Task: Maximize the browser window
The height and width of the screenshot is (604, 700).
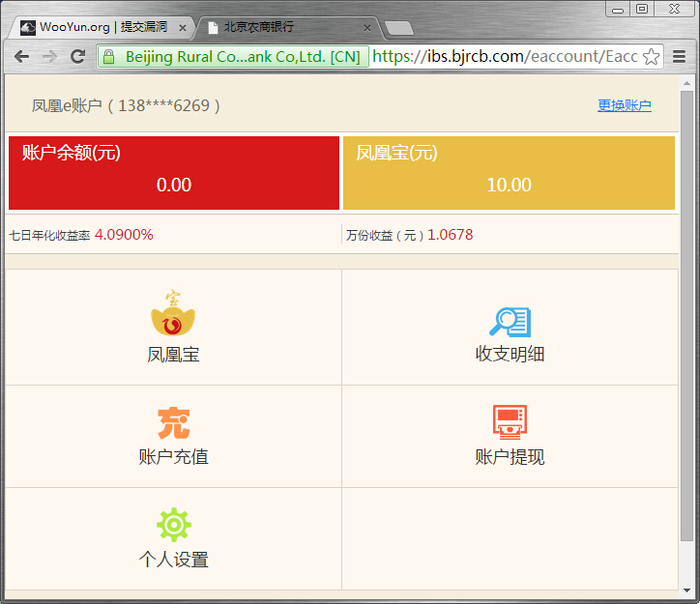Action: 642,9
